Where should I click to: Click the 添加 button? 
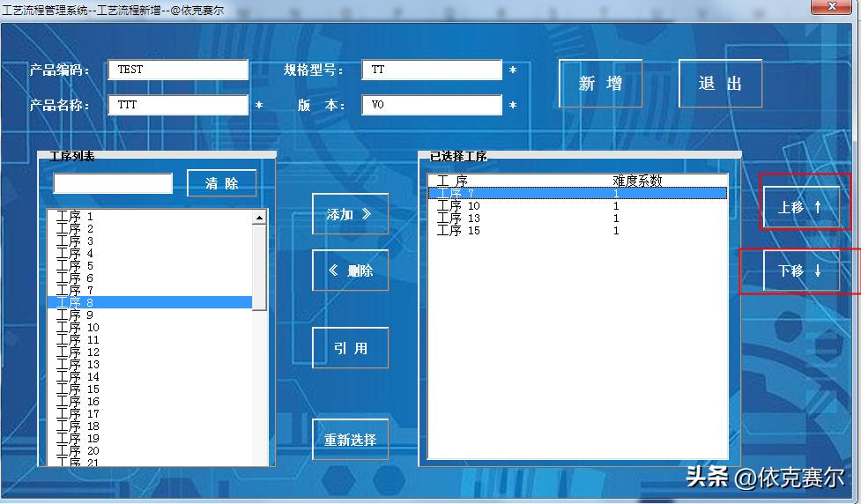pos(351,214)
